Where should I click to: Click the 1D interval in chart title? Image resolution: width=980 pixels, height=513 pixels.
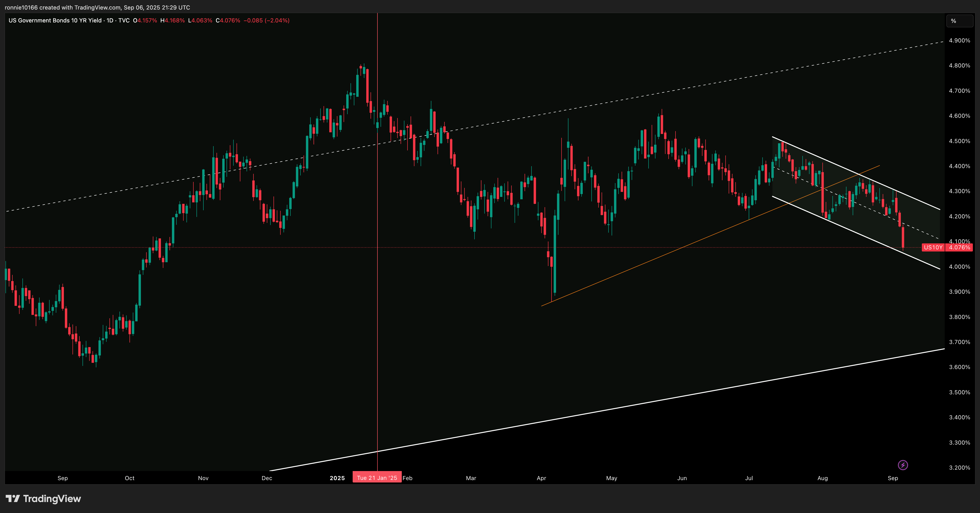[110, 21]
